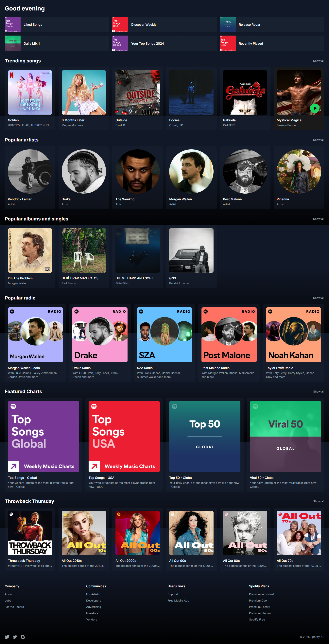Open Rihanna's artist photo
This screenshot has height=644, width=329.
[299, 171]
